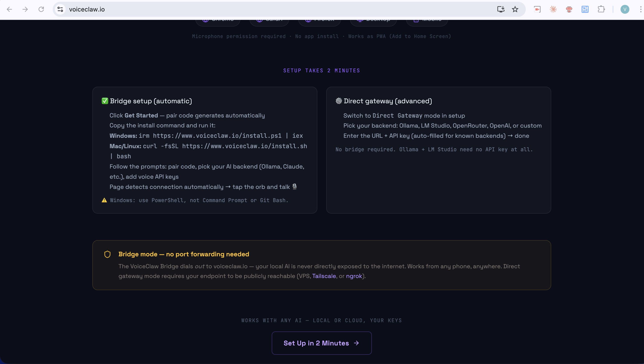The image size is (644, 364).
Task: Click the Set Up in 2 Minutes button
Action: [x=321, y=343]
